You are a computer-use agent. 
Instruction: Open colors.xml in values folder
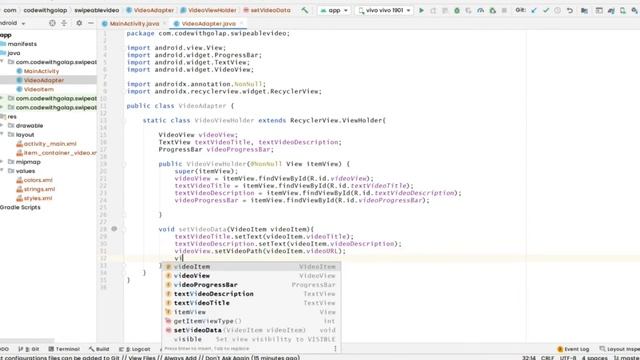(x=34, y=180)
